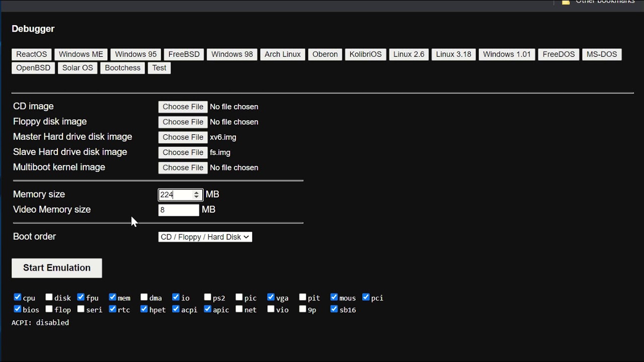Image resolution: width=644 pixels, height=362 pixels.
Task: Click the Video Memory size field
Action: coord(179,210)
